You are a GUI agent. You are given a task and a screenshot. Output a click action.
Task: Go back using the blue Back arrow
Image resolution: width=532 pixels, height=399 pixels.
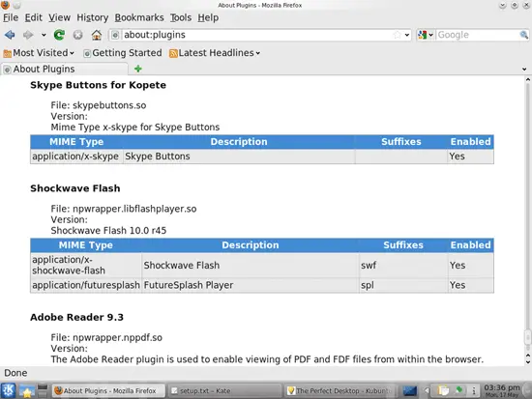(10, 35)
